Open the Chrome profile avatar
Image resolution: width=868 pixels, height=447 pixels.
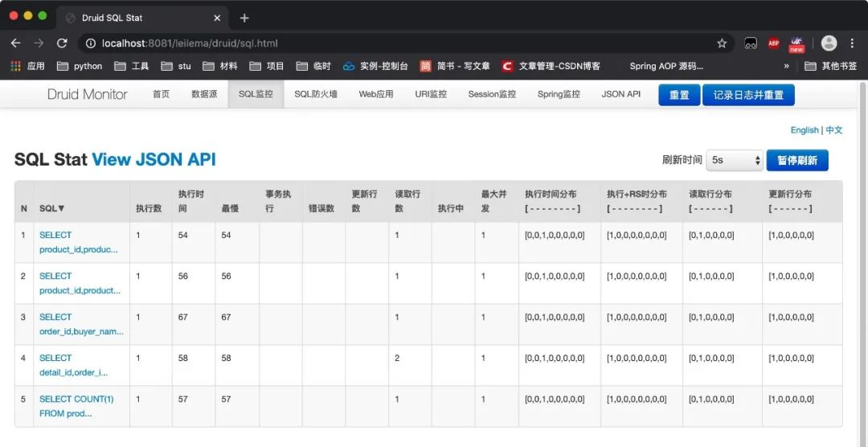pyautogui.click(x=829, y=43)
